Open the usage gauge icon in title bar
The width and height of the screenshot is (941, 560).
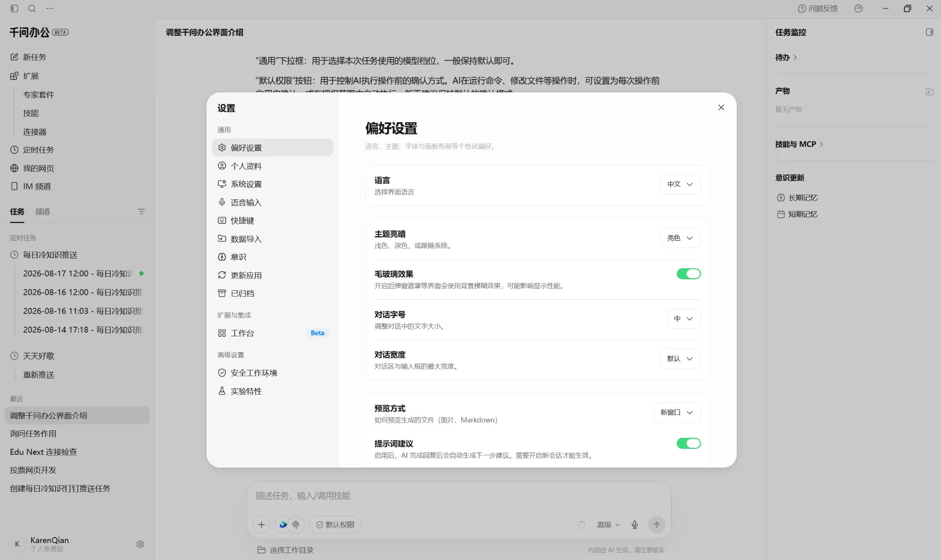point(858,8)
